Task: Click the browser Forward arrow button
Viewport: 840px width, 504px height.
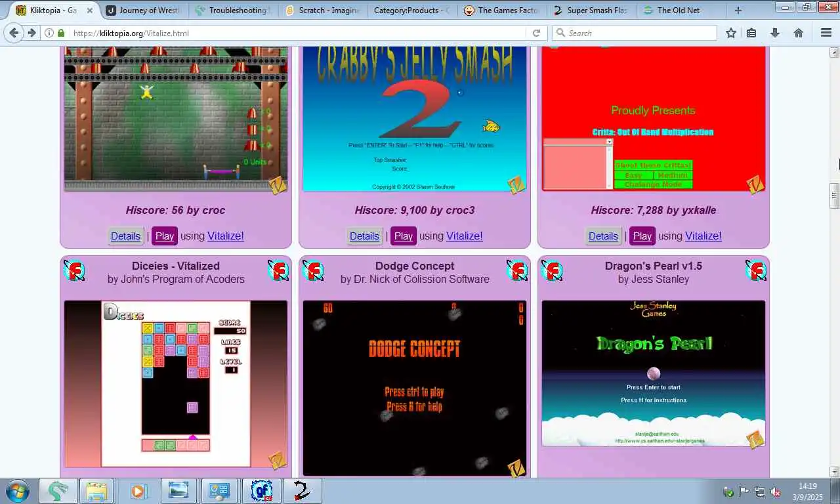Action: pyautogui.click(x=31, y=33)
